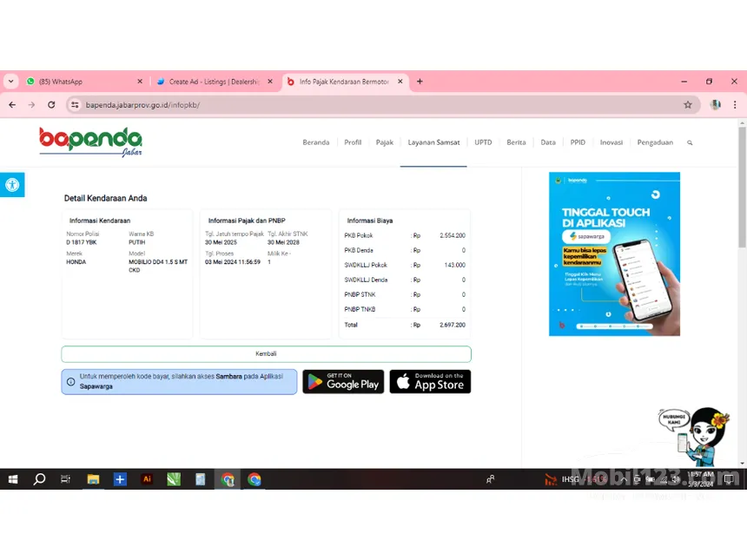The width and height of the screenshot is (747, 560).
Task: Click the accessibility icon on left edge
Action: pyautogui.click(x=12, y=185)
